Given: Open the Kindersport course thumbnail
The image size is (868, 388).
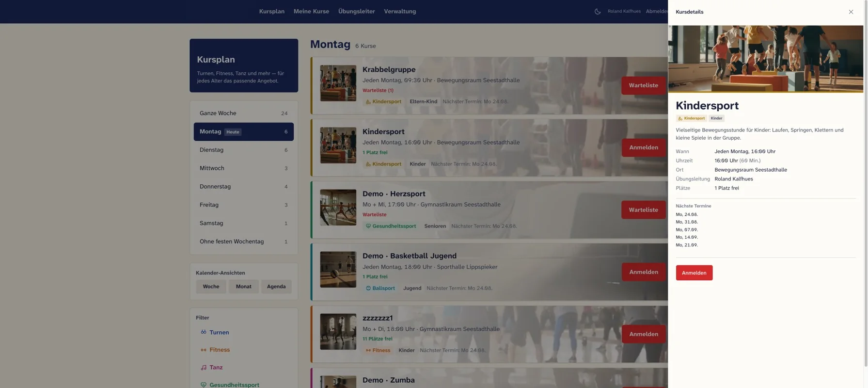Looking at the screenshot, I should pos(338,145).
